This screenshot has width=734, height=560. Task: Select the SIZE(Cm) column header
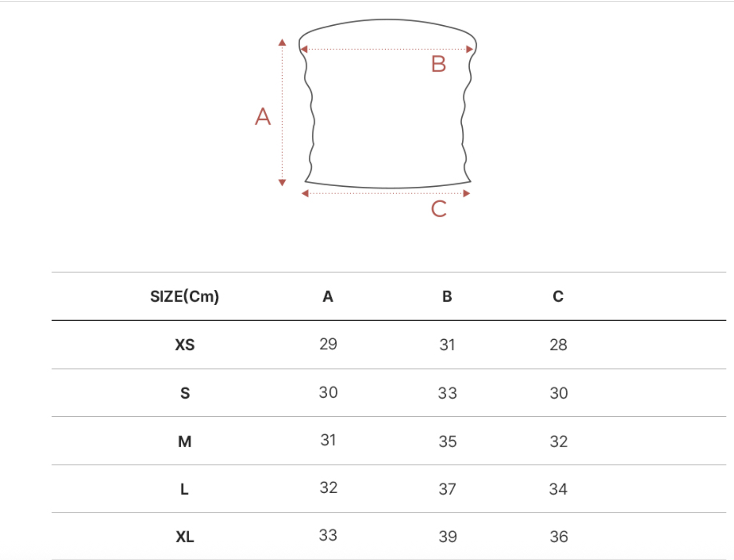(184, 296)
